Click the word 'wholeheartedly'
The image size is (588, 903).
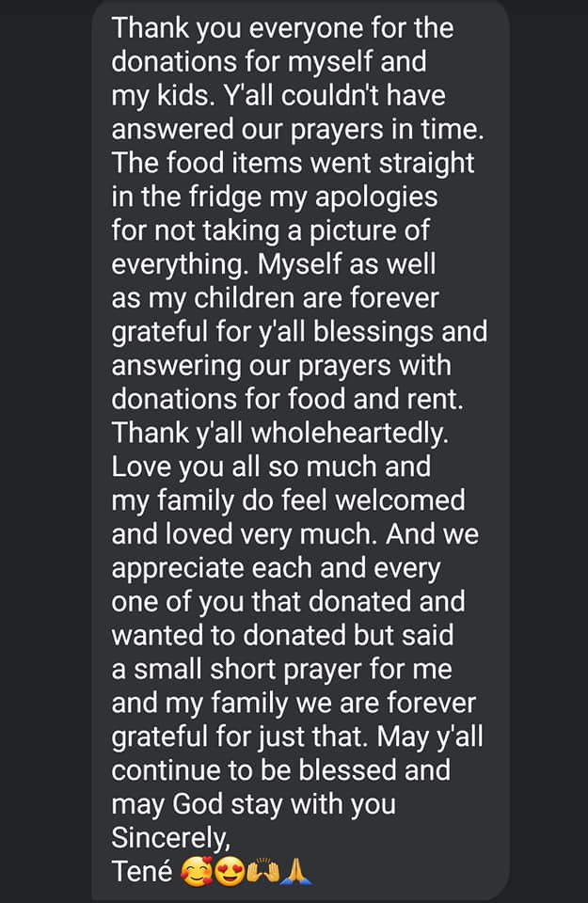(349, 433)
